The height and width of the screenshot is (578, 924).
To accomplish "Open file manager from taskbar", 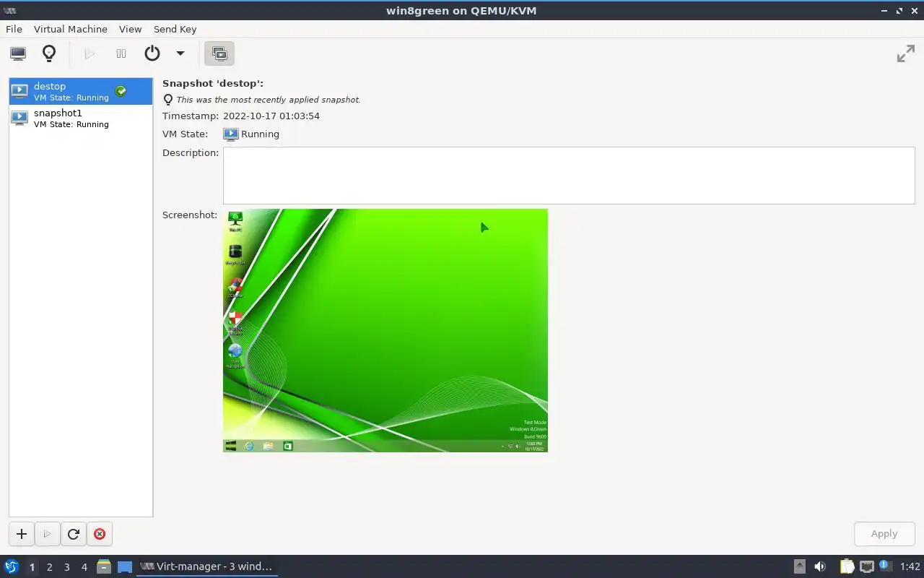I will pyautogui.click(x=104, y=566).
